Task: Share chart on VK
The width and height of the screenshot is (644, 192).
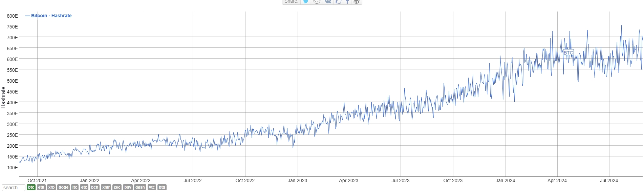Action: 328,2
